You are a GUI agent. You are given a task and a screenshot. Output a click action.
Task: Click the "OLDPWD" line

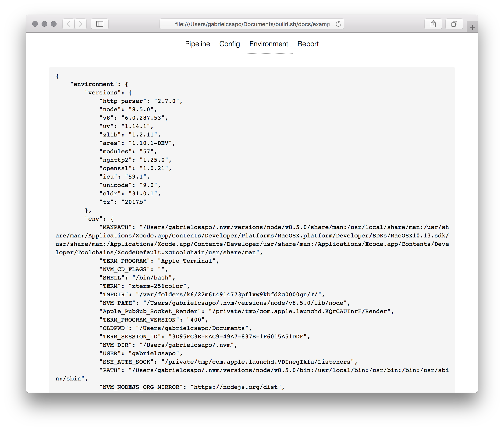click(175, 328)
